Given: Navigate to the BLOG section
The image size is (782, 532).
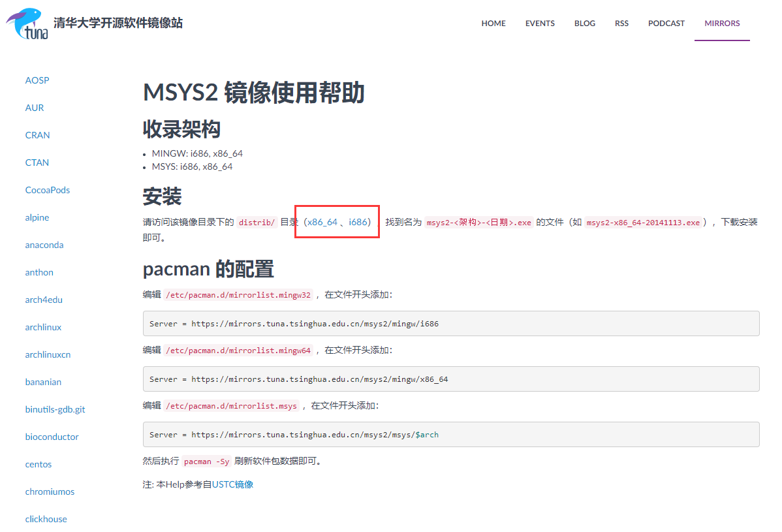Looking at the screenshot, I should click(x=584, y=23).
